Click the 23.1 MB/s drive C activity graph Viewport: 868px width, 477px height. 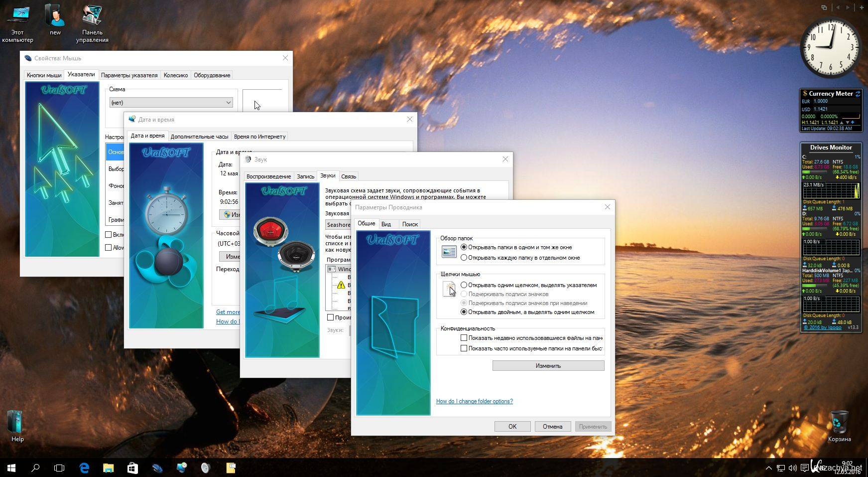click(x=831, y=190)
